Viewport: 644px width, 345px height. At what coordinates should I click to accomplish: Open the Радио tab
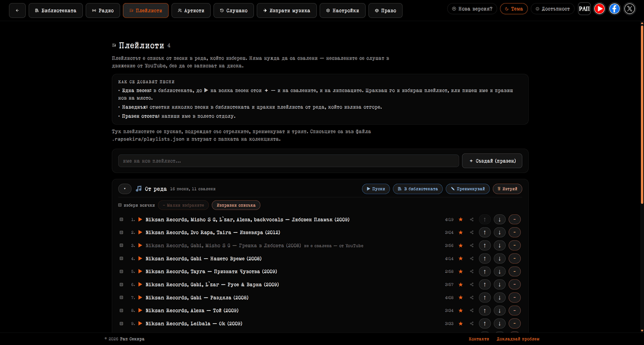pyautogui.click(x=103, y=11)
